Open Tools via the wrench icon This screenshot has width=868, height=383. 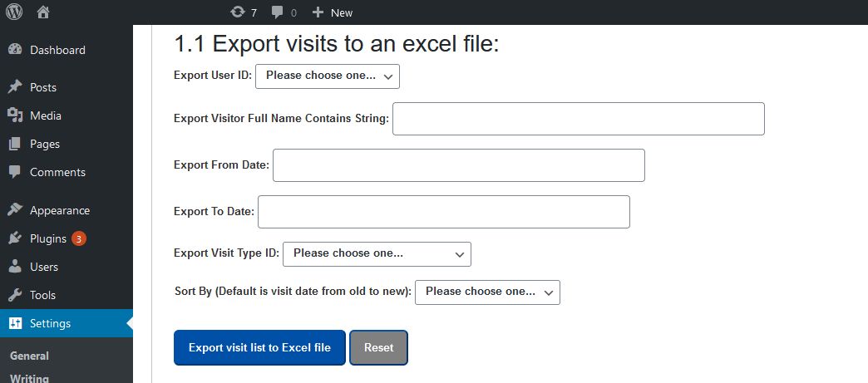(x=15, y=294)
